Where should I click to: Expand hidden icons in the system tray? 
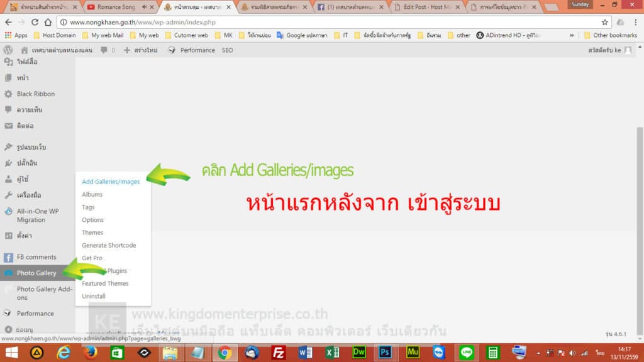pos(538,352)
